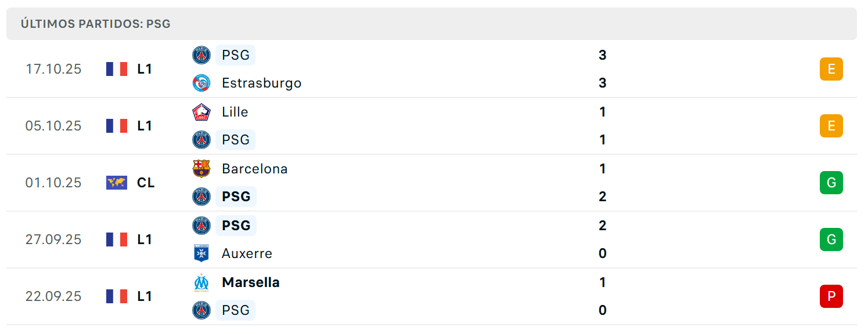Screen dimensions: 868x334
Task: Click the Estrasburgo club crest icon
Action: [x=201, y=83]
